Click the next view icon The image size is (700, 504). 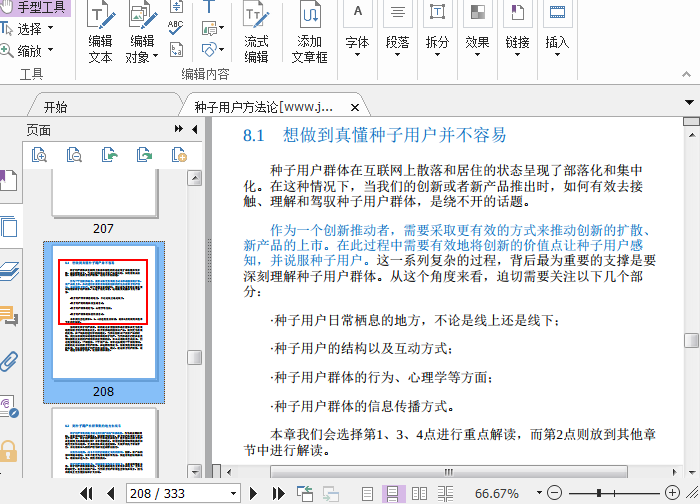[x=331, y=493]
